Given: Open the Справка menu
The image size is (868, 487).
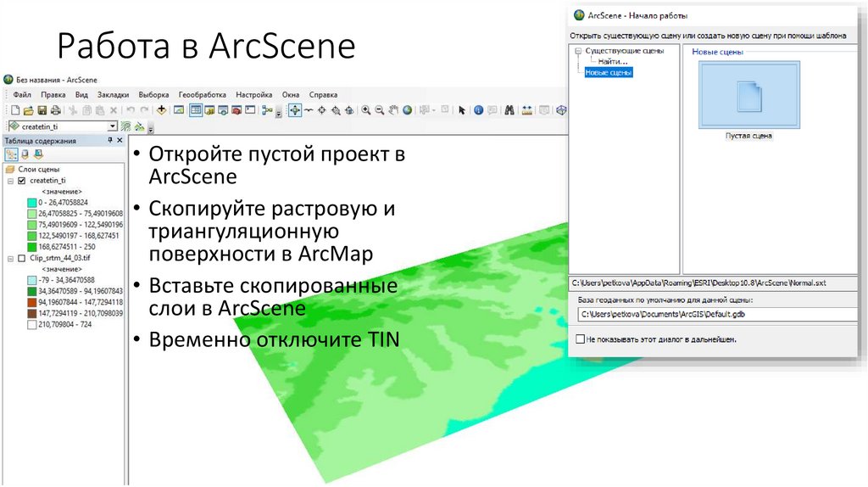Looking at the screenshot, I should [323, 95].
